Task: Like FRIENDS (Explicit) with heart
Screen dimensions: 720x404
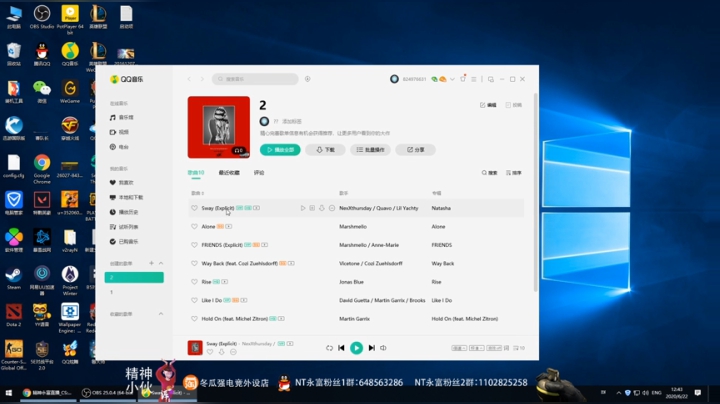Action: coord(194,245)
